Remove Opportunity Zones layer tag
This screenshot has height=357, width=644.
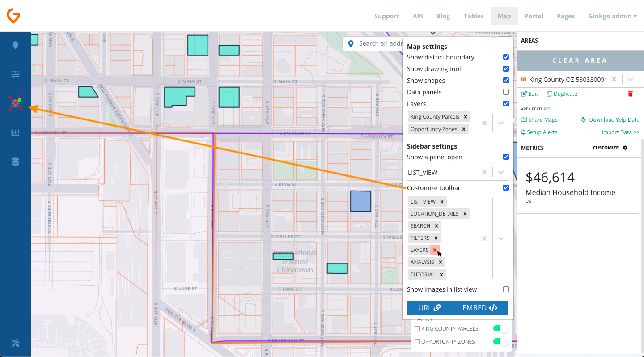pyautogui.click(x=464, y=129)
